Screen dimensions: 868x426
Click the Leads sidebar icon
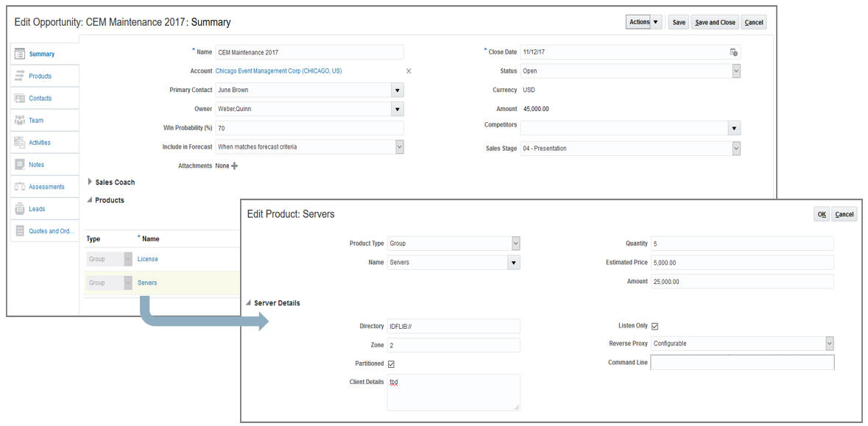click(x=20, y=208)
